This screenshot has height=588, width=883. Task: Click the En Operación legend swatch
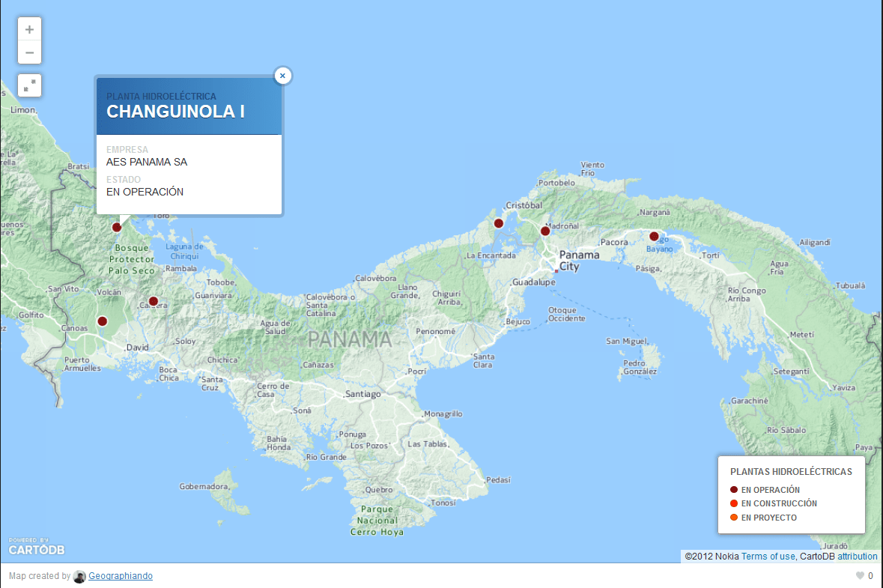coord(734,489)
